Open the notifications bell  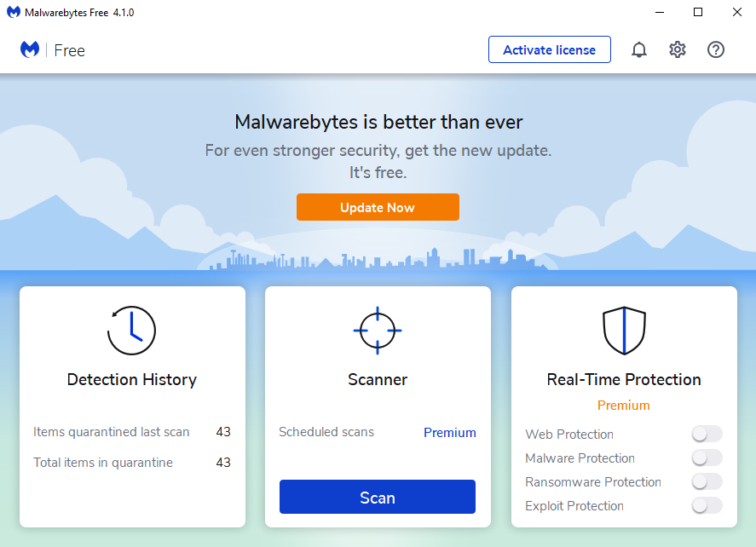[x=638, y=49]
